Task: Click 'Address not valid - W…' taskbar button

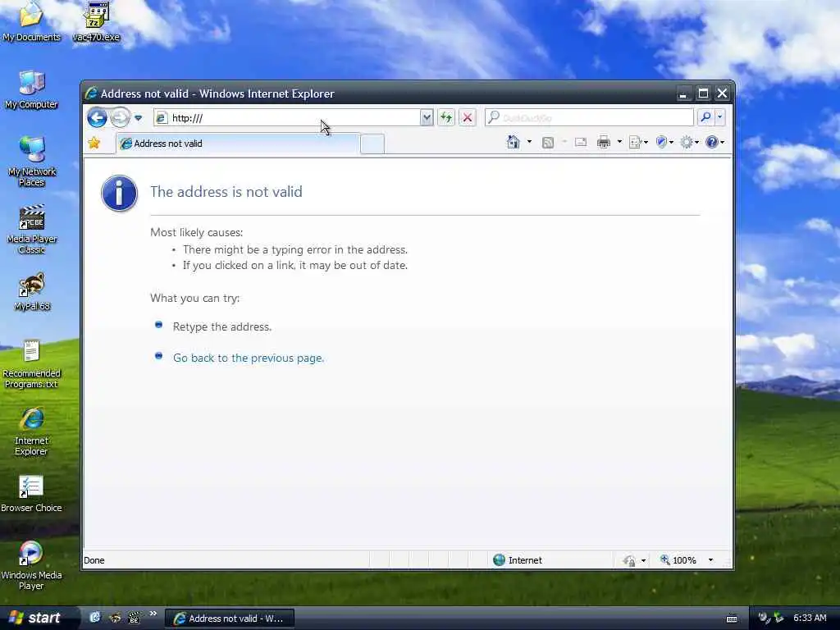Action: (x=230, y=619)
